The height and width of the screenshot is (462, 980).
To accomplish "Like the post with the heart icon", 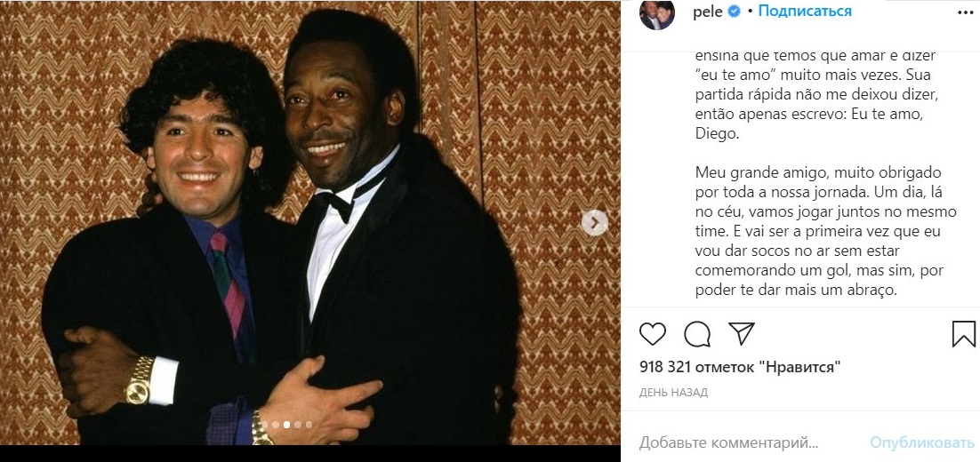I will (x=653, y=333).
